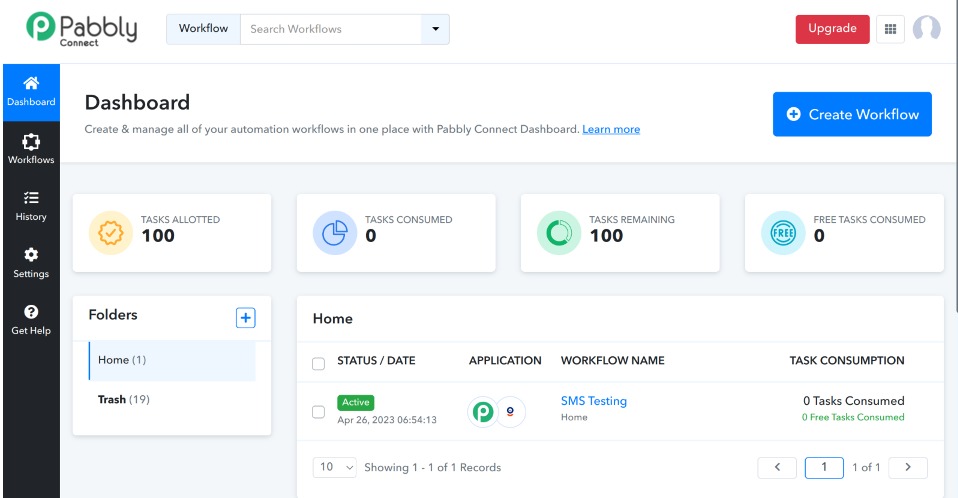Tick the SMS Testing row checkbox

pyautogui.click(x=318, y=412)
